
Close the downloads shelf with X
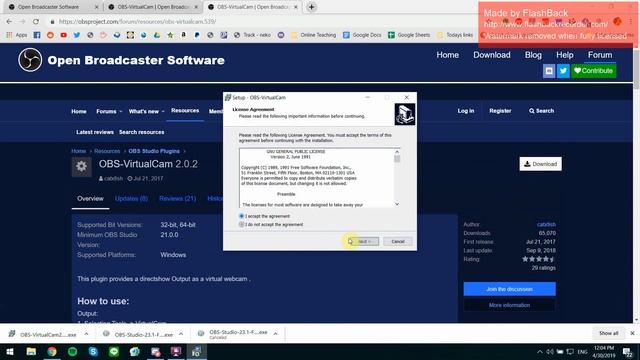(x=632, y=333)
